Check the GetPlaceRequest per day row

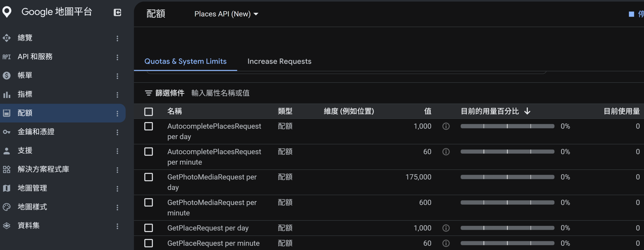tap(149, 228)
